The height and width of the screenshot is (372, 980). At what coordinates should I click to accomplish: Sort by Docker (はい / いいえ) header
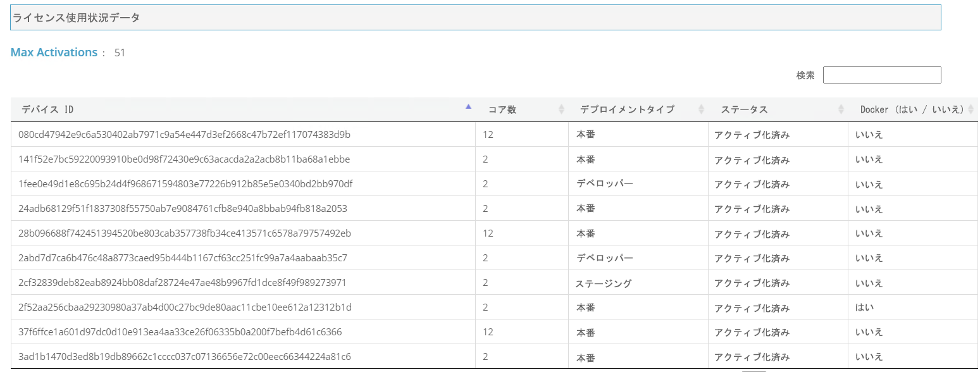click(912, 109)
